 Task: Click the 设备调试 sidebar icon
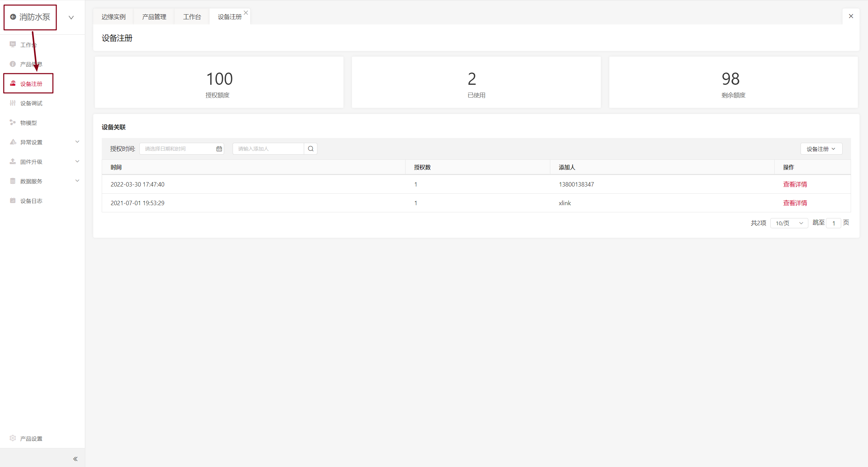click(13, 103)
